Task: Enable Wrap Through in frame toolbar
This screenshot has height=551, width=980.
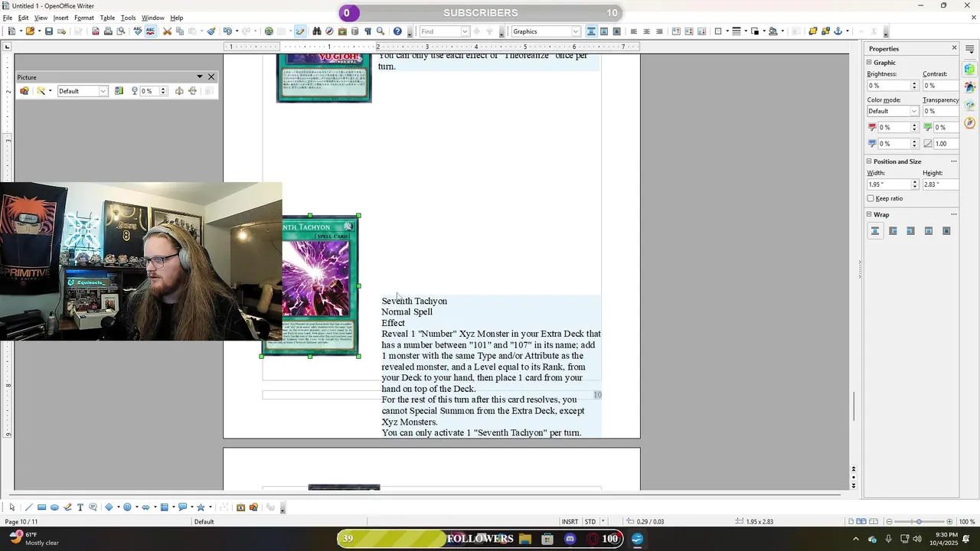Action: (616, 31)
